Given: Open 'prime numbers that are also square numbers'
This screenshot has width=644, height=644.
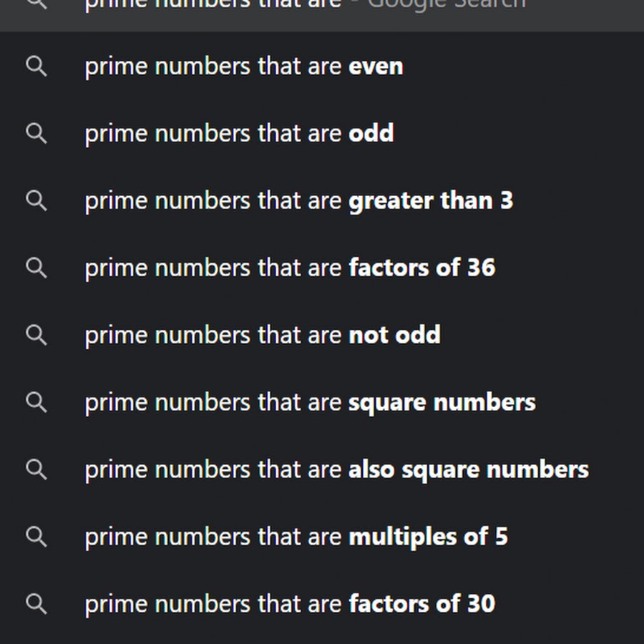Looking at the screenshot, I should point(322,470).
